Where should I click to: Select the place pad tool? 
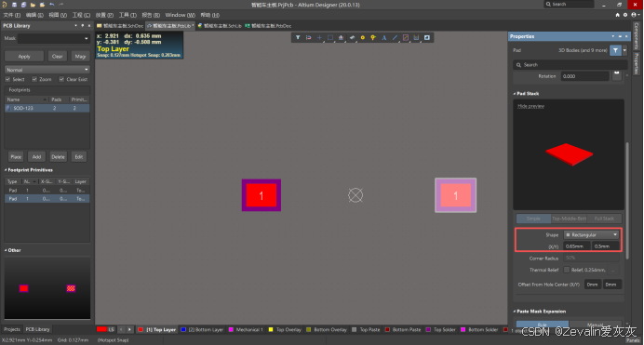pyautogui.click(x=363, y=37)
